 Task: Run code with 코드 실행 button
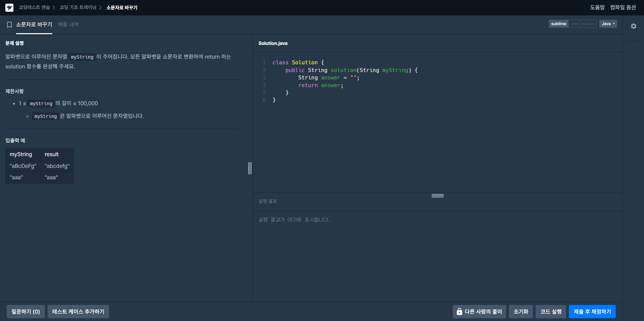[551, 312]
